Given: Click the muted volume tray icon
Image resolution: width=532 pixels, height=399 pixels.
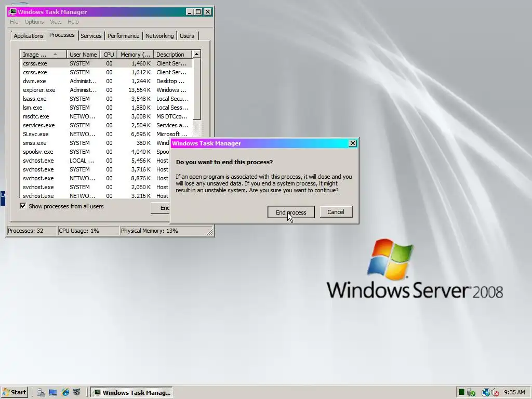Looking at the screenshot, I should tap(495, 393).
